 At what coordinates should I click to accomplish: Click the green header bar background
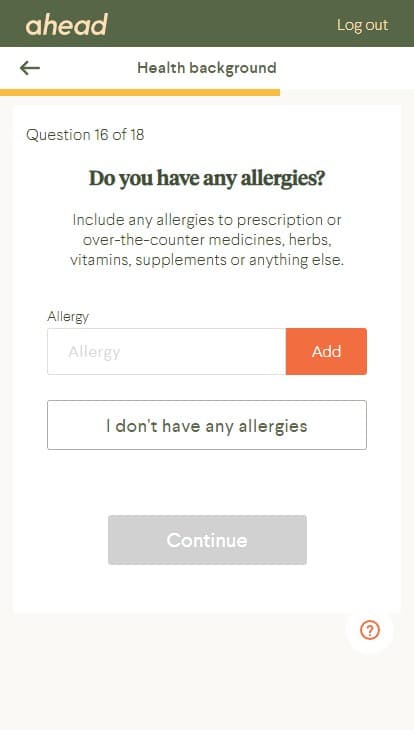click(x=221, y=23)
